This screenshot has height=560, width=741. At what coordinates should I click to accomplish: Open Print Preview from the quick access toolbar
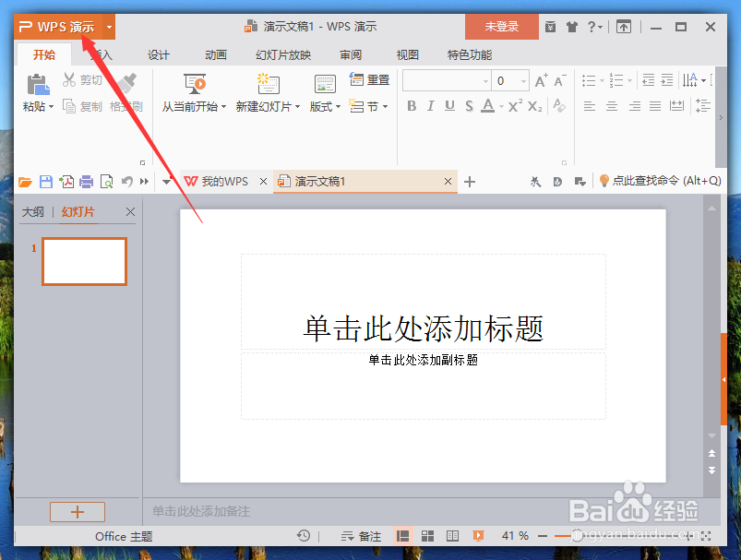tap(105, 181)
